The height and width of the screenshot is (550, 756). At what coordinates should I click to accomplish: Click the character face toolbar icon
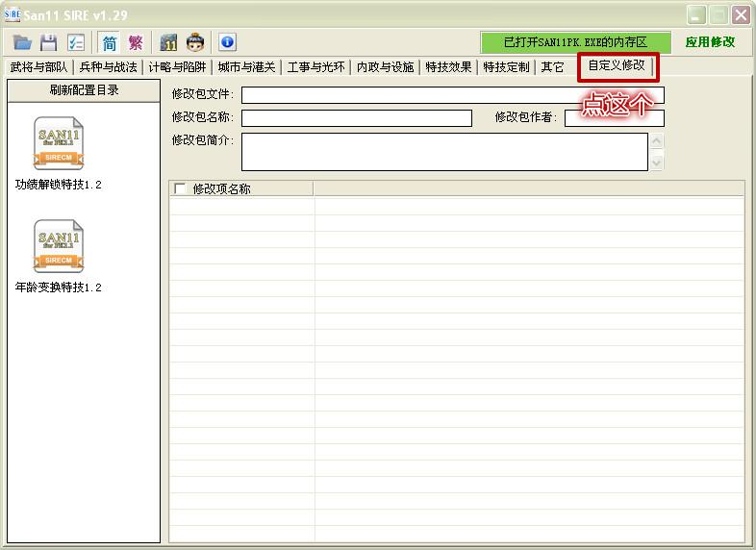[x=195, y=42]
